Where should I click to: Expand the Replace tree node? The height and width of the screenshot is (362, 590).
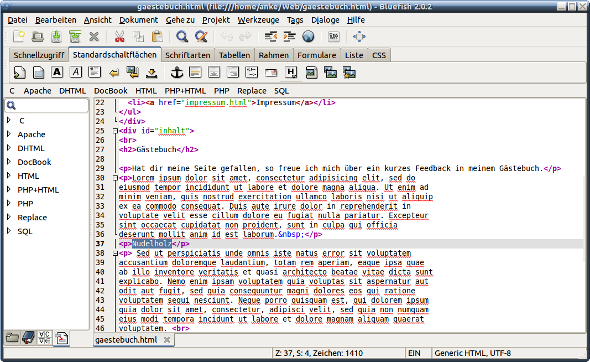(9, 217)
